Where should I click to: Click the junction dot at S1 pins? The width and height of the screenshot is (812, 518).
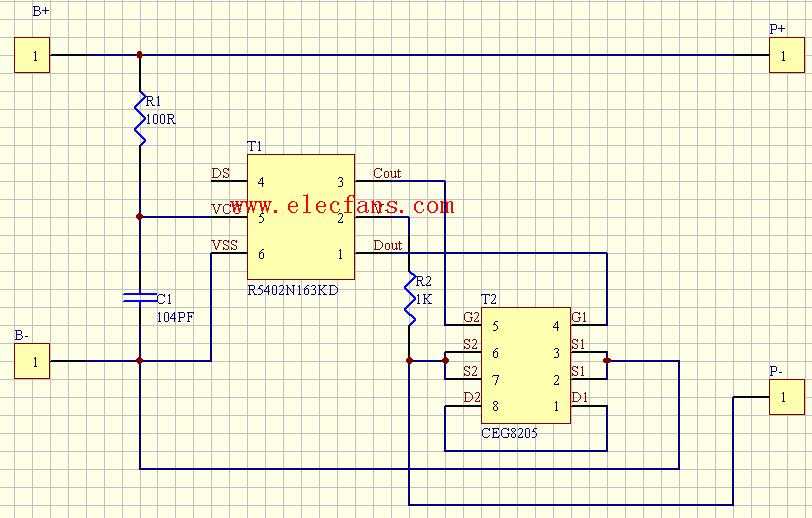click(x=607, y=361)
